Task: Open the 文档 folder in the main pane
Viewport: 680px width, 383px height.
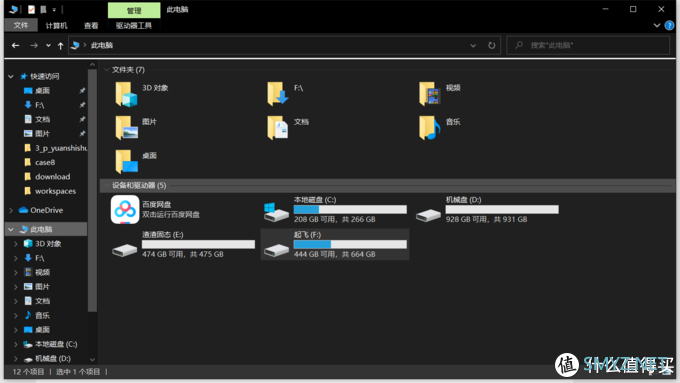Action: point(288,128)
